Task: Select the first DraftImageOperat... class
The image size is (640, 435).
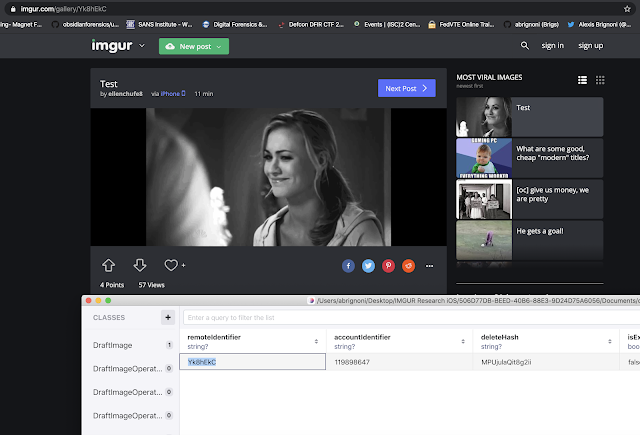Action: pos(131,368)
